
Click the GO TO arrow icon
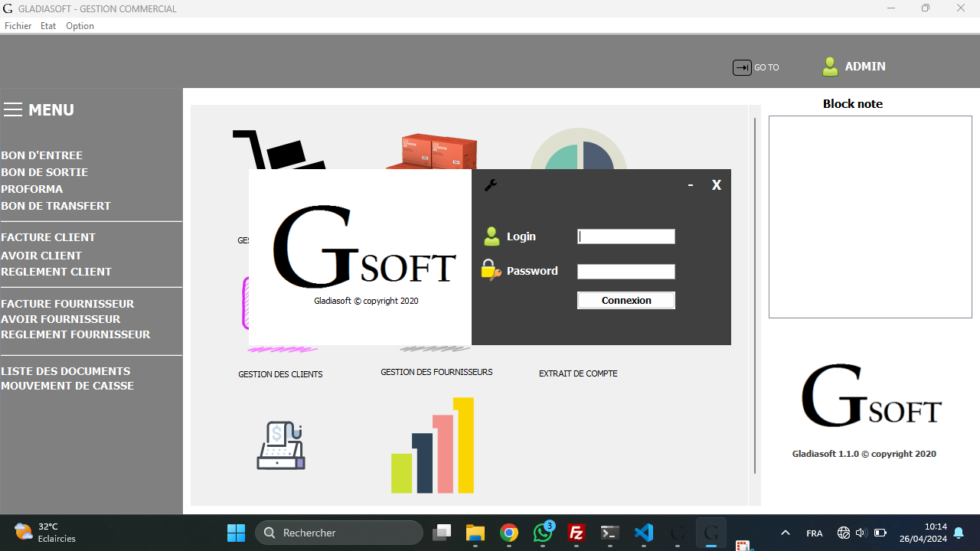741,67
